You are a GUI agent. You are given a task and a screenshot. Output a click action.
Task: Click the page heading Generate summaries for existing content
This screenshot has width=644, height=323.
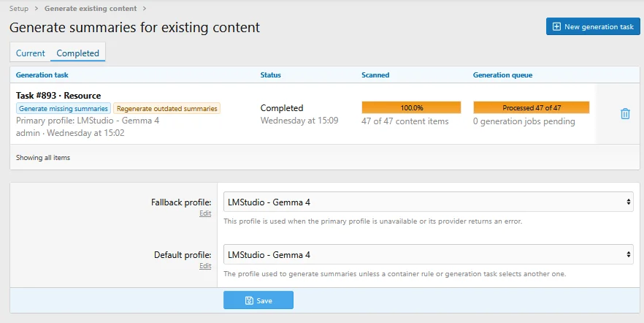pyautogui.click(x=134, y=27)
